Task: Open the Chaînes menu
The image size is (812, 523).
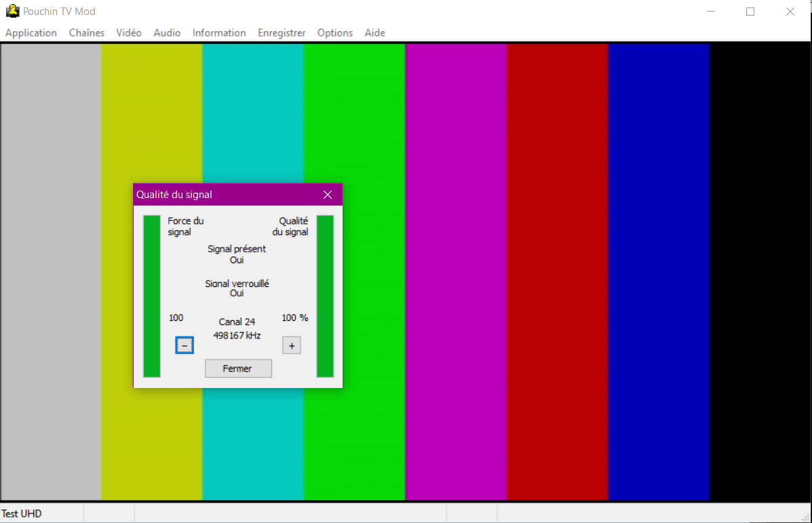Action: pyautogui.click(x=86, y=33)
